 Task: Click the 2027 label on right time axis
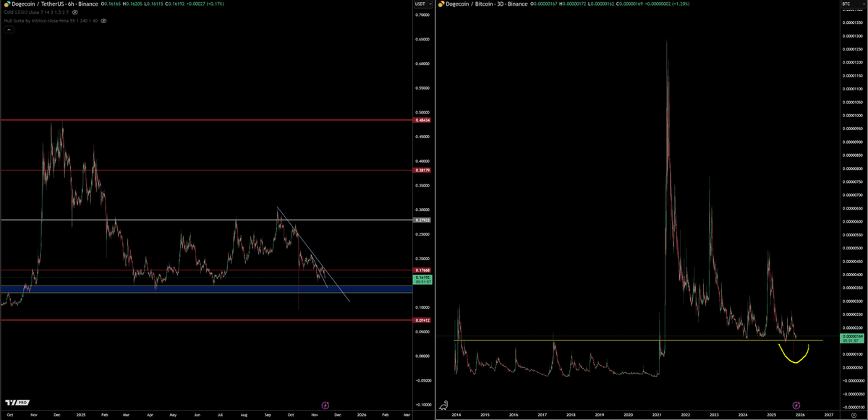click(x=829, y=416)
